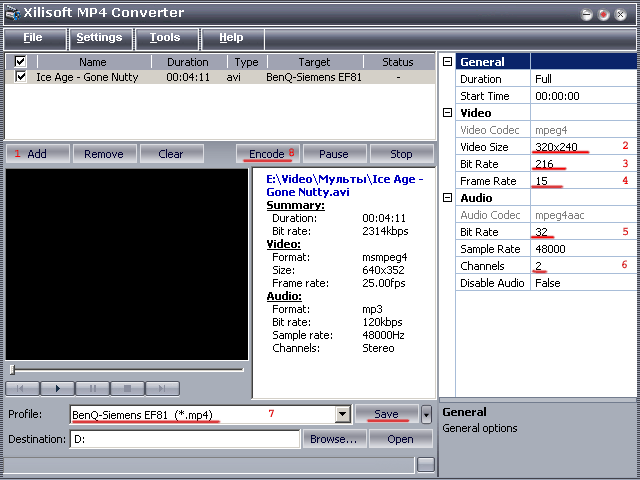Add a new video file
Image resolution: width=640 pixels, height=480 pixels.
(x=38, y=154)
